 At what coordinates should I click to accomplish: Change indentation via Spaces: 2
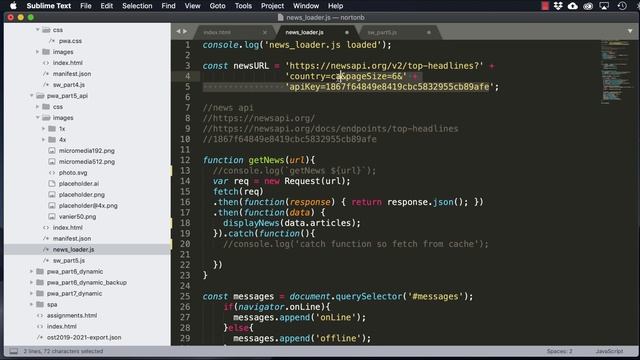(559, 351)
